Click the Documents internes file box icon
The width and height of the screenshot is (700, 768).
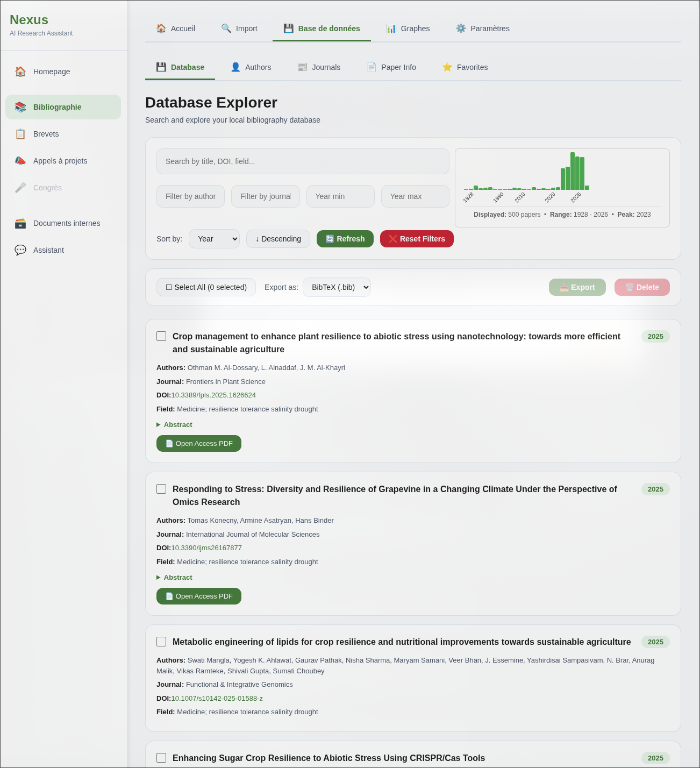(x=20, y=223)
